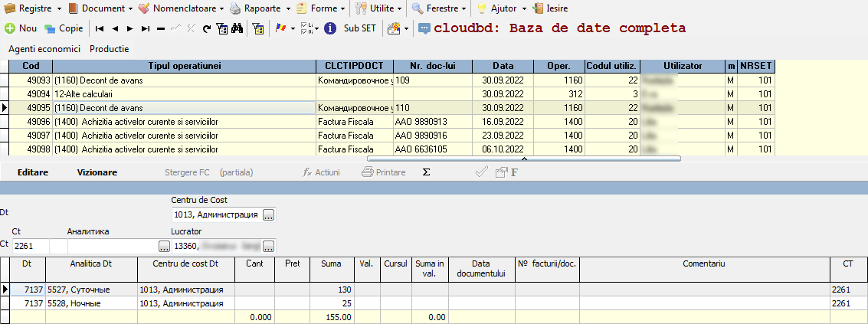The height and width of the screenshot is (324, 868).
Task: Click the filter icon beside the binoculars
Action: [221, 28]
